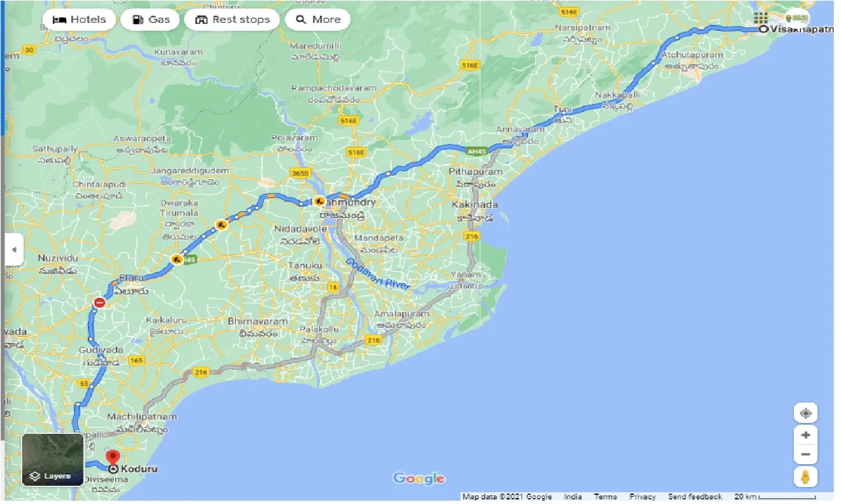Select the Rest stops filter chip
The height and width of the screenshot is (504, 841).
click(232, 20)
